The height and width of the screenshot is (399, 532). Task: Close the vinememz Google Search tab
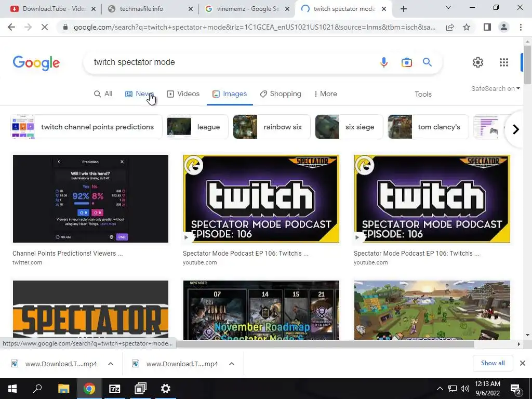tap(287, 9)
